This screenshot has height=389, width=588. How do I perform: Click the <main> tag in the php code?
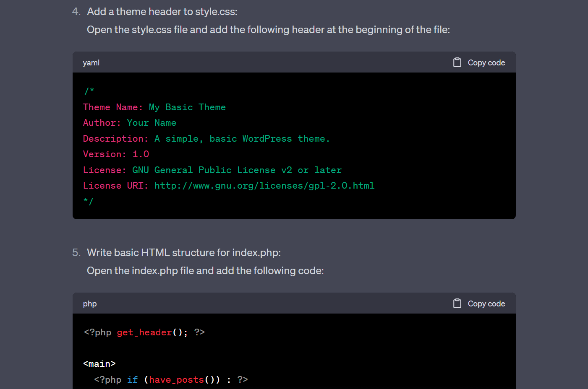pos(99,363)
